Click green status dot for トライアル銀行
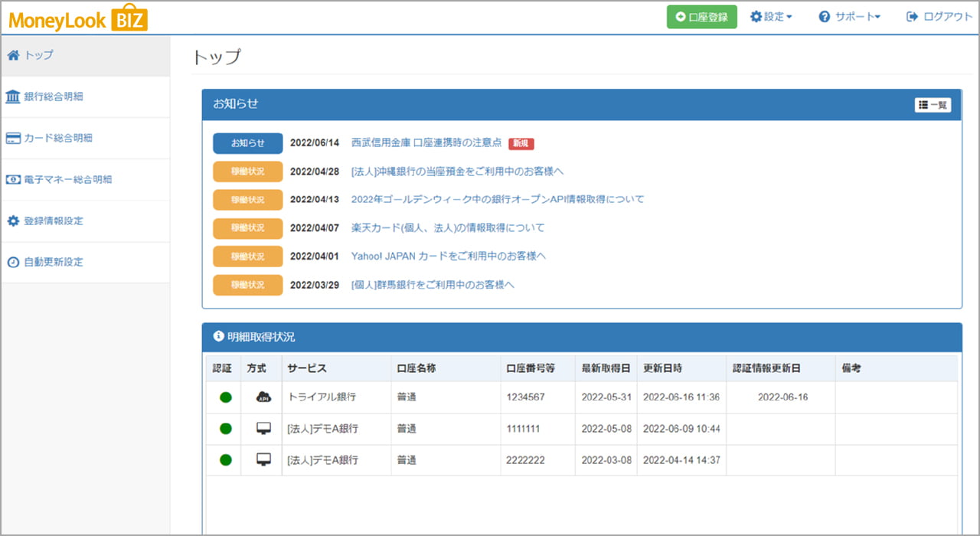 (225, 397)
